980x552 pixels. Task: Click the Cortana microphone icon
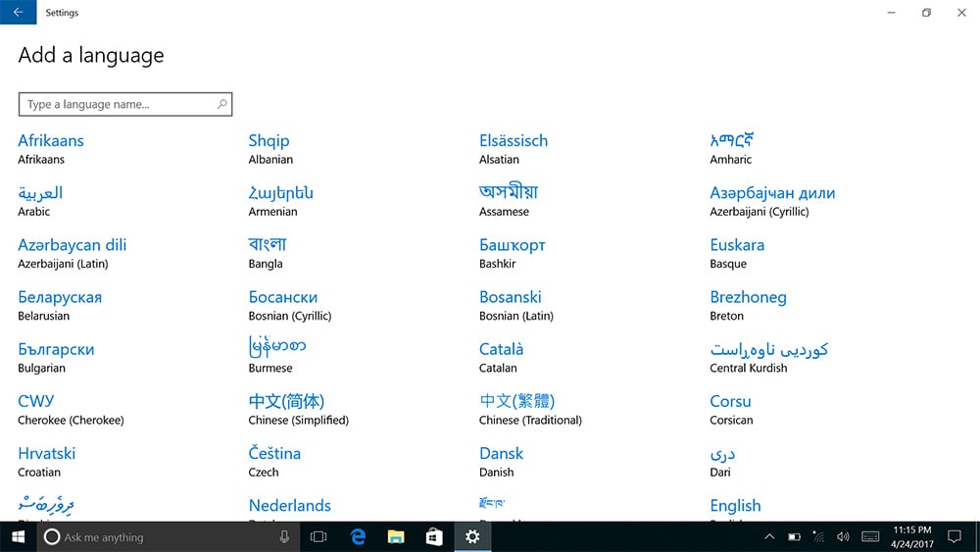click(x=284, y=536)
